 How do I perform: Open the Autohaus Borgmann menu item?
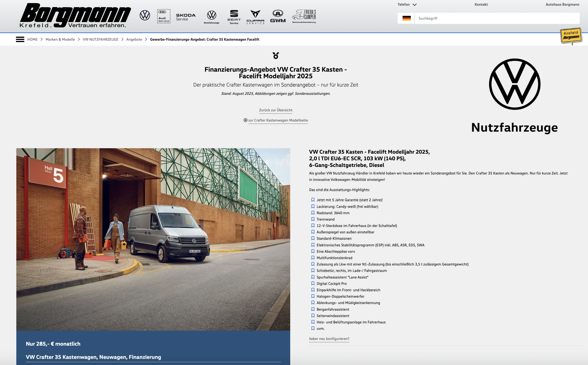coord(562,4)
